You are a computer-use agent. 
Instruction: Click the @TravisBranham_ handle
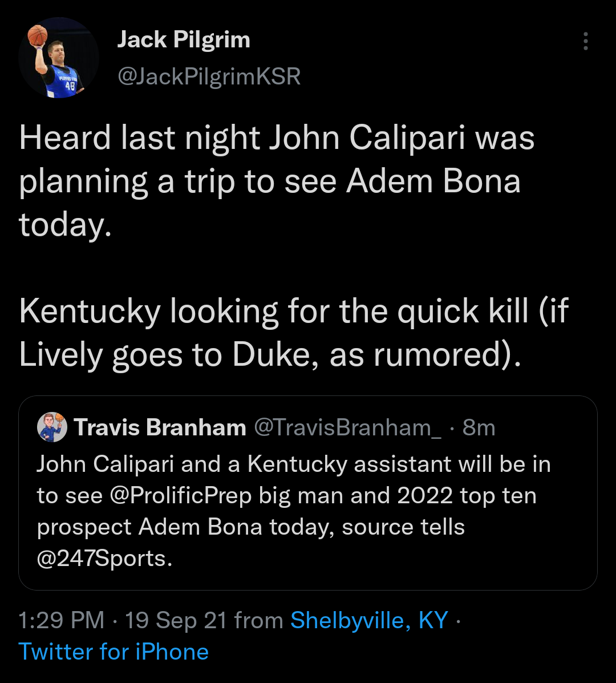(347, 427)
